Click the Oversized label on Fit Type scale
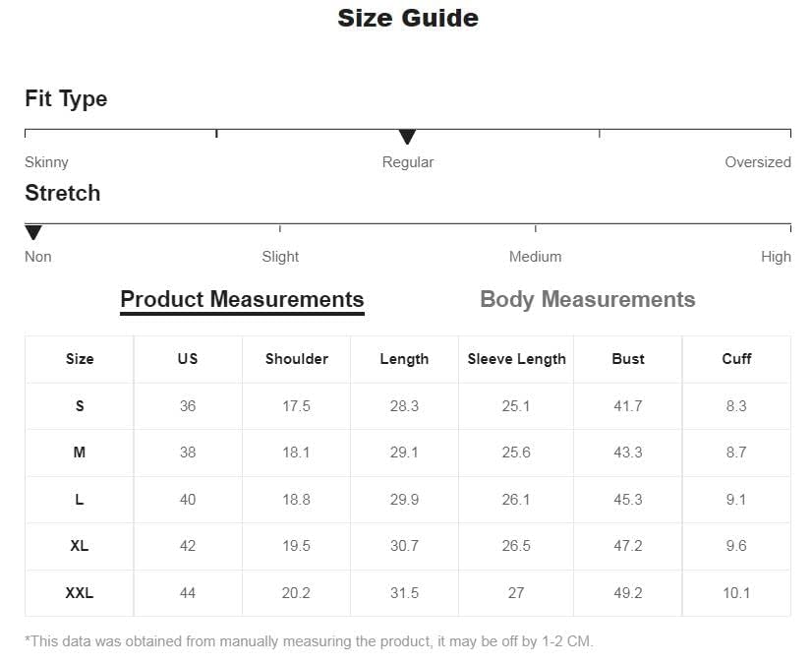This screenshot has height=665, width=812. [x=758, y=162]
